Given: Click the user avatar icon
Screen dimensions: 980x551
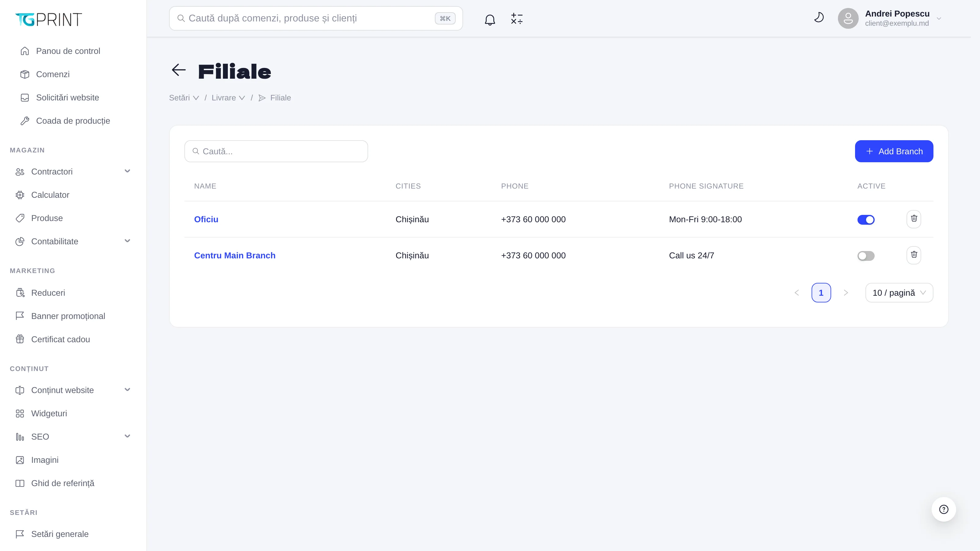Looking at the screenshot, I should pyautogui.click(x=848, y=18).
